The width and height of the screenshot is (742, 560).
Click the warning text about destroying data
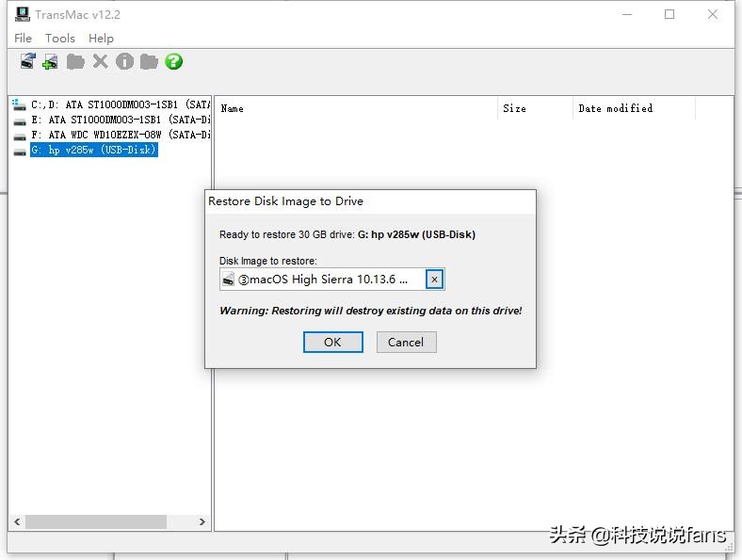370,311
